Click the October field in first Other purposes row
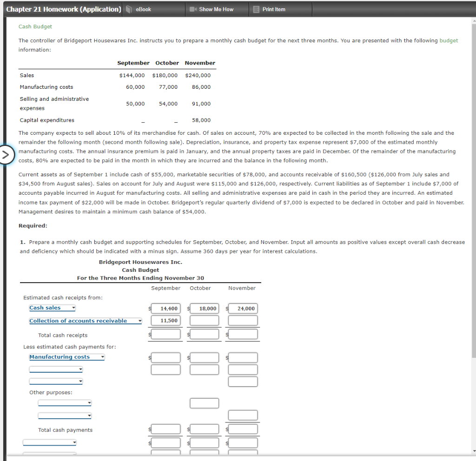This screenshot has width=476, height=461. (x=205, y=403)
